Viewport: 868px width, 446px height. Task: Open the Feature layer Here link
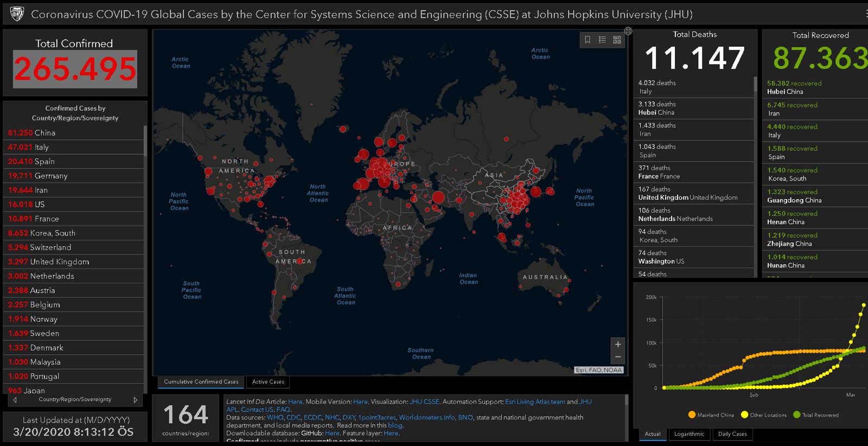(391, 434)
